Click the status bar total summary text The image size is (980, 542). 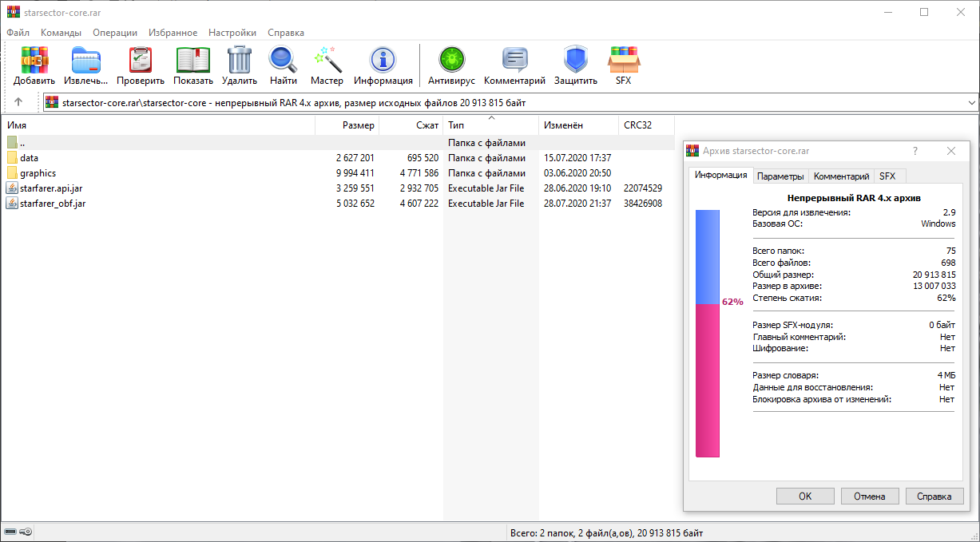point(606,532)
